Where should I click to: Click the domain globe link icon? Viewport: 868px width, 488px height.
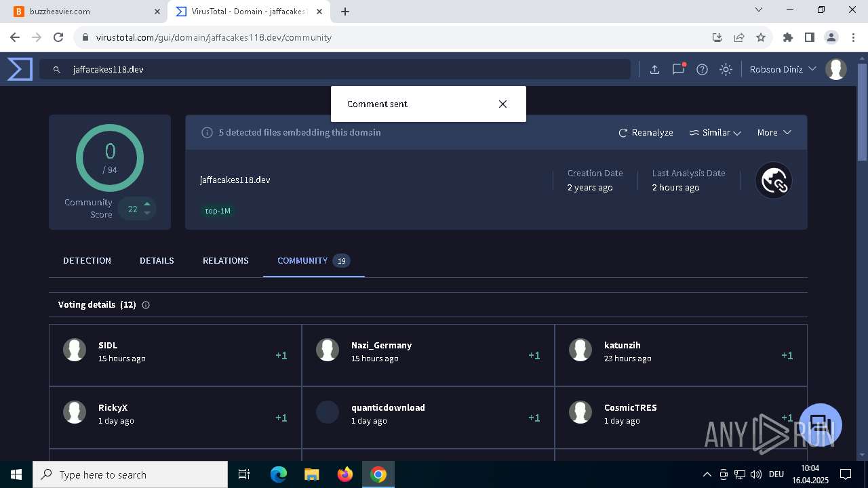click(x=774, y=180)
